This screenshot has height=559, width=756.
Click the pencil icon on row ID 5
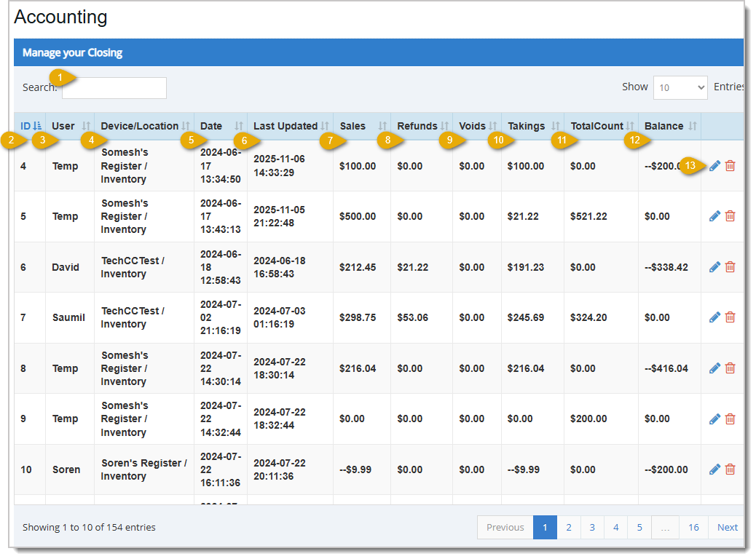[x=714, y=216]
